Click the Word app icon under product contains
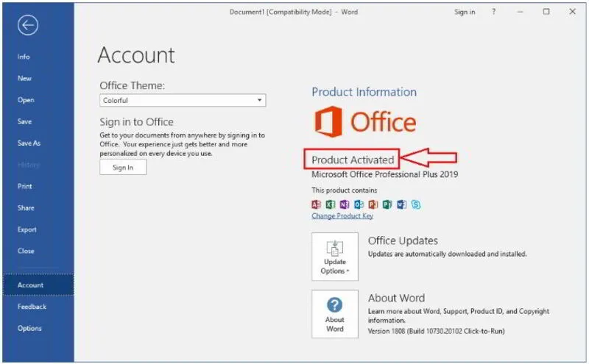 click(401, 204)
